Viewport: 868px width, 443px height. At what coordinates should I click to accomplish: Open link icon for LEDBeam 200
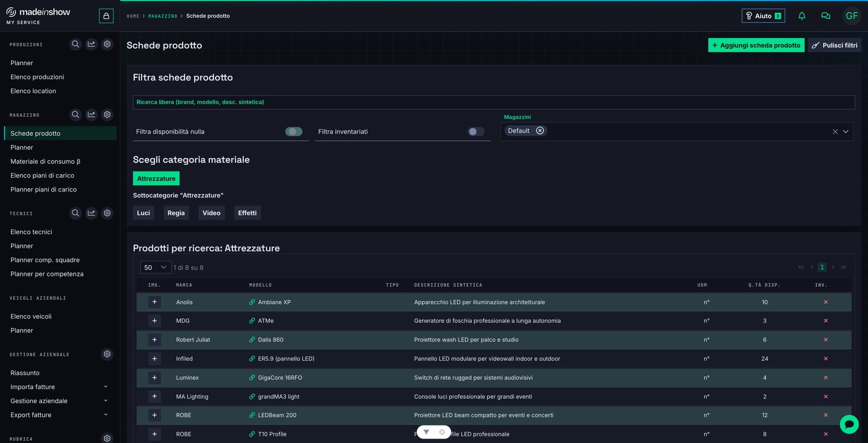coord(252,415)
